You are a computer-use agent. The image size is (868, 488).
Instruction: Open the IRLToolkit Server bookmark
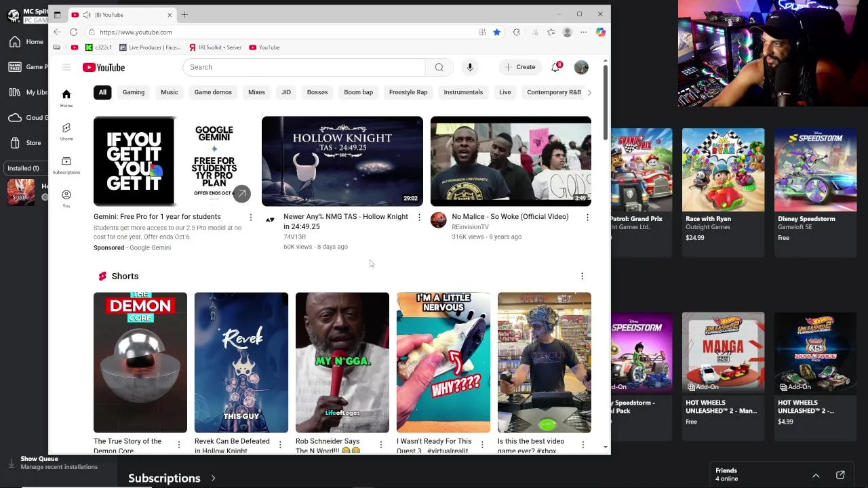coord(216,47)
